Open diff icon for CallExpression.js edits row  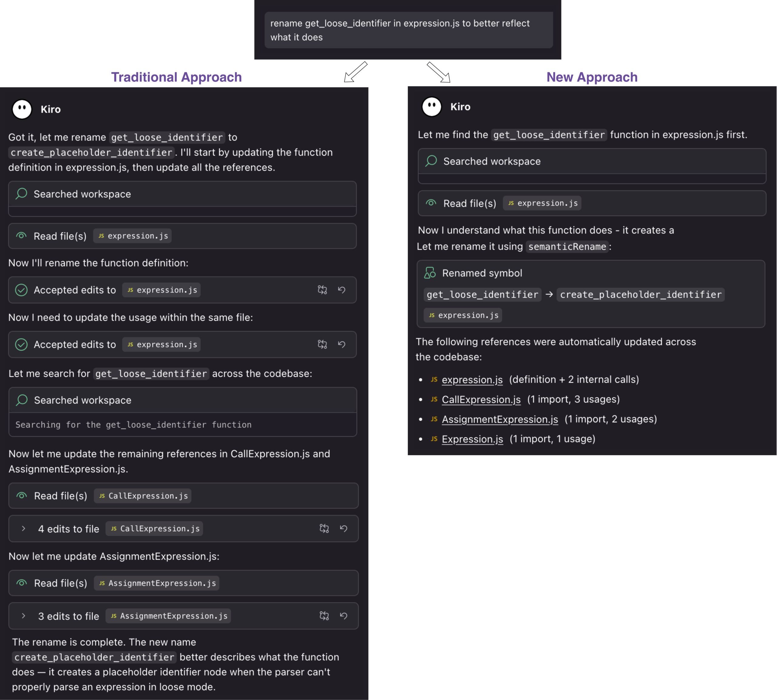pos(324,528)
